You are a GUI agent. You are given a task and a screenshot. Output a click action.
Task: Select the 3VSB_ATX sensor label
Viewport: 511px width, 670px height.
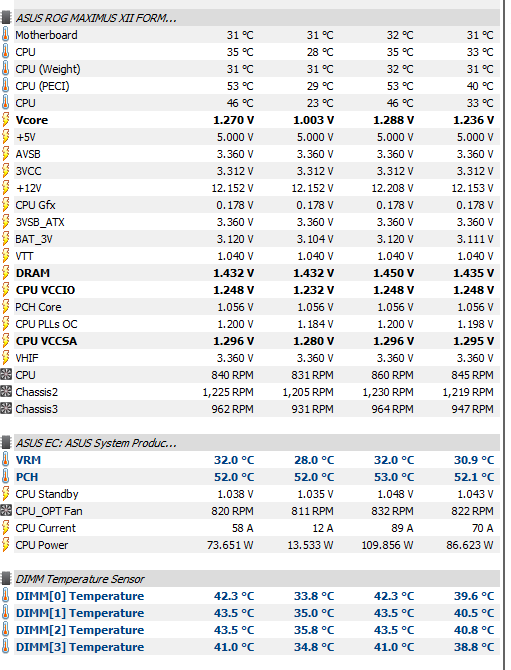(x=40, y=222)
